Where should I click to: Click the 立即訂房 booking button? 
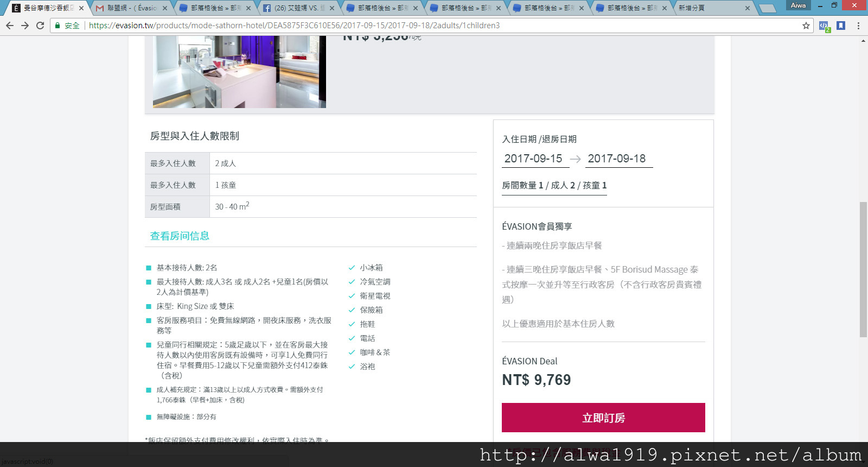(x=603, y=418)
